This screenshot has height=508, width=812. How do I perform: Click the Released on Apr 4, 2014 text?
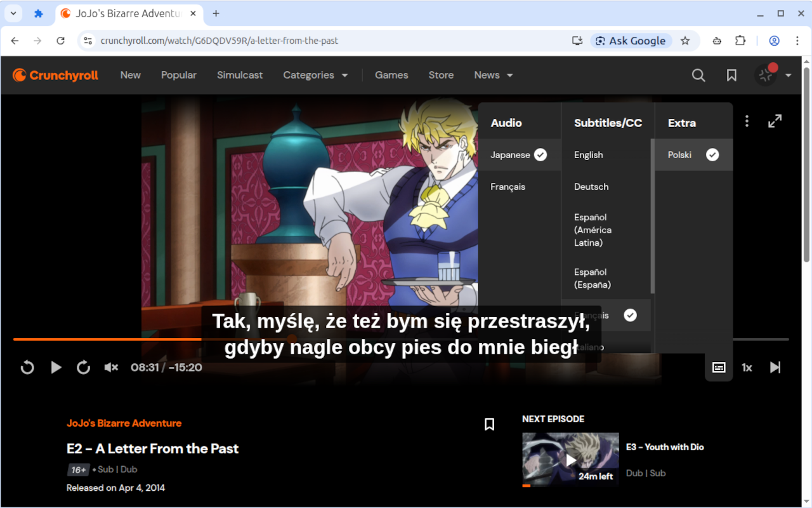115,488
